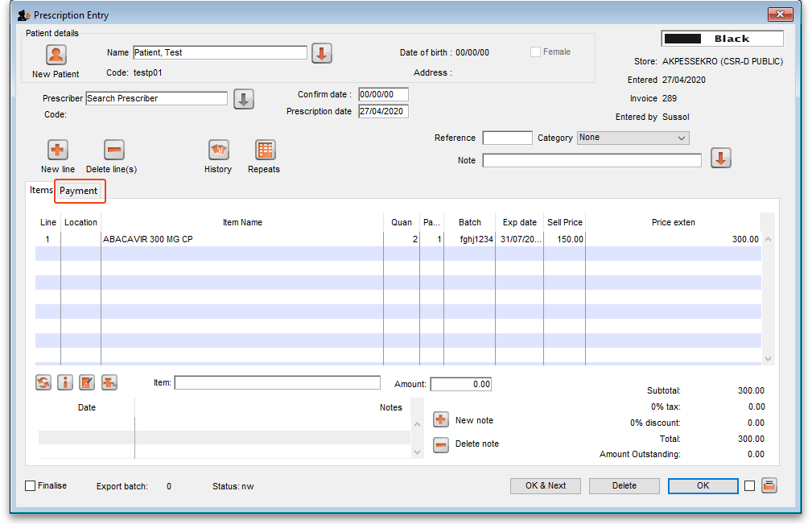The image size is (812, 524).
Task: Select the Items tab
Action: coord(40,191)
